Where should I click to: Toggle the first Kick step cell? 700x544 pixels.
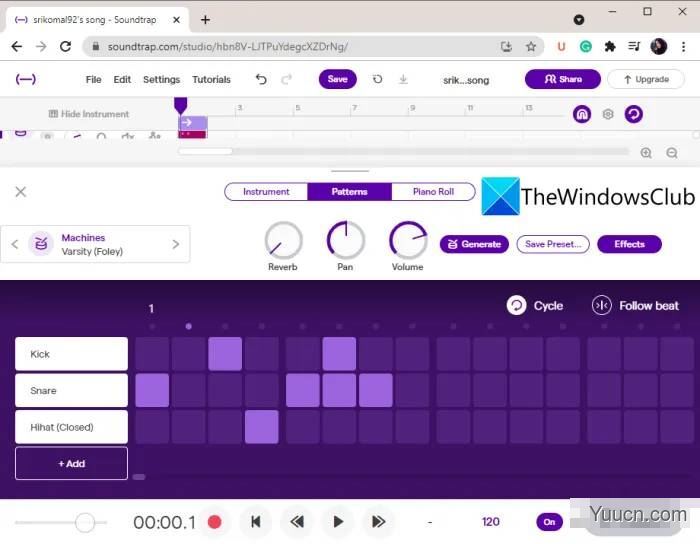click(152, 354)
